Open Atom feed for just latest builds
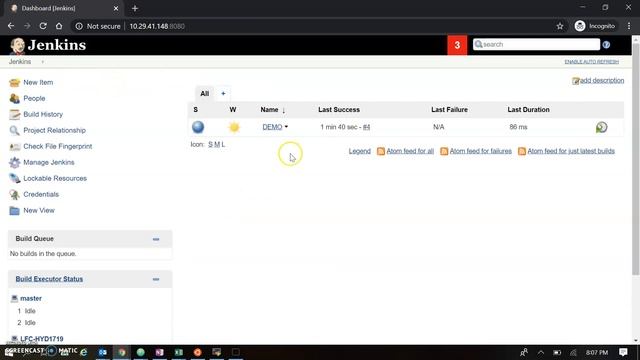640x360 pixels. pos(571,151)
